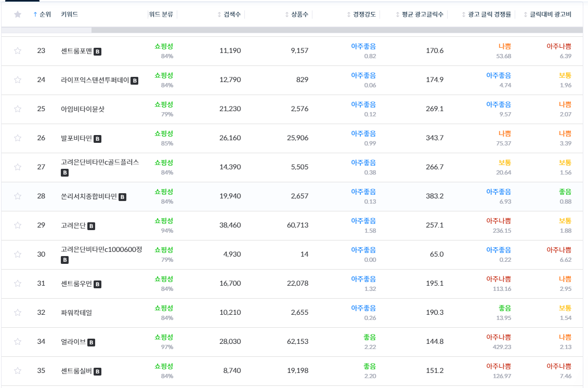
Task: Open keyword 아임비타이문샷
Action: coord(83,109)
